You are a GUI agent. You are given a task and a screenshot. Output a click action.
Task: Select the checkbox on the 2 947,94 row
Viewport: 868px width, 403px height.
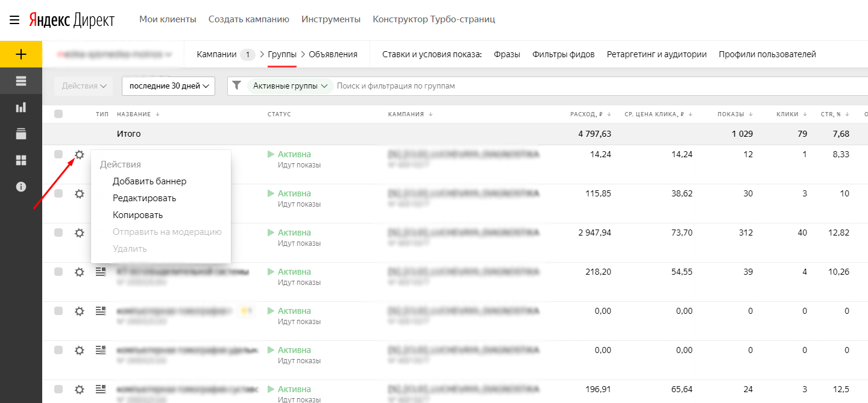coord(58,233)
